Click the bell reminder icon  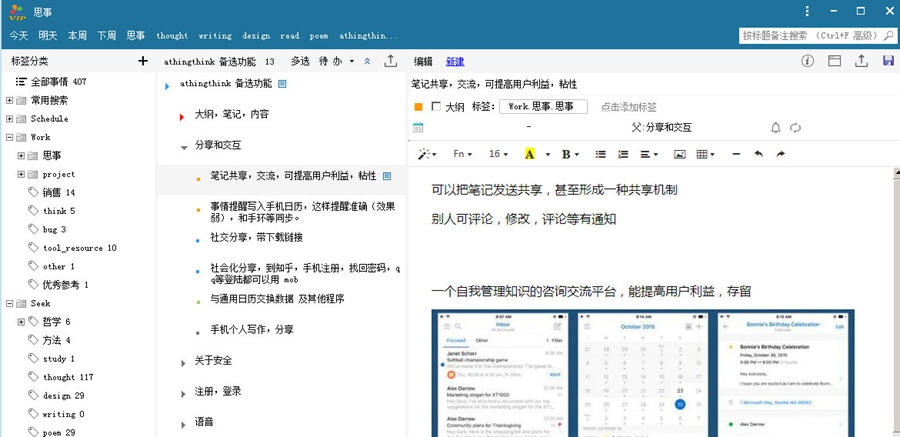pyautogui.click(x=776, y=128)
